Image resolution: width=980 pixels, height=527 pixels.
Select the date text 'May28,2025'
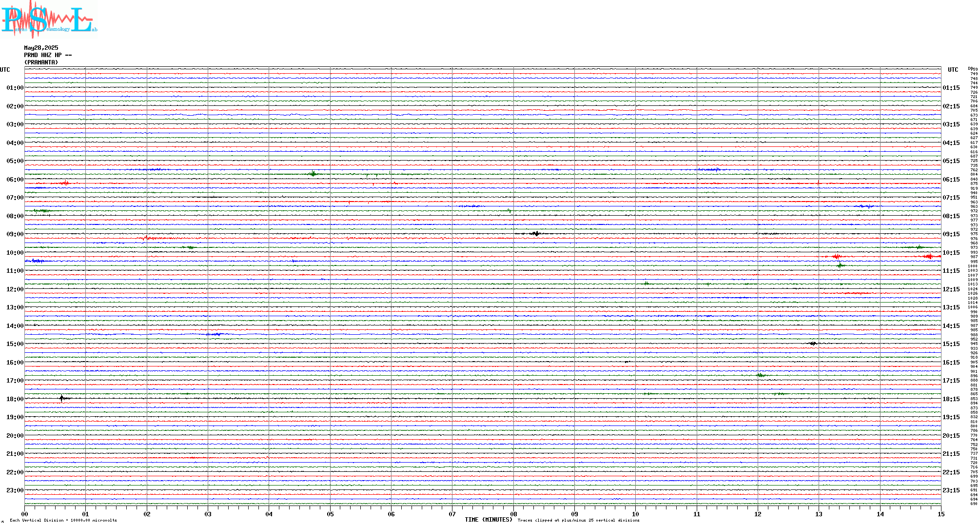(41, 48)
